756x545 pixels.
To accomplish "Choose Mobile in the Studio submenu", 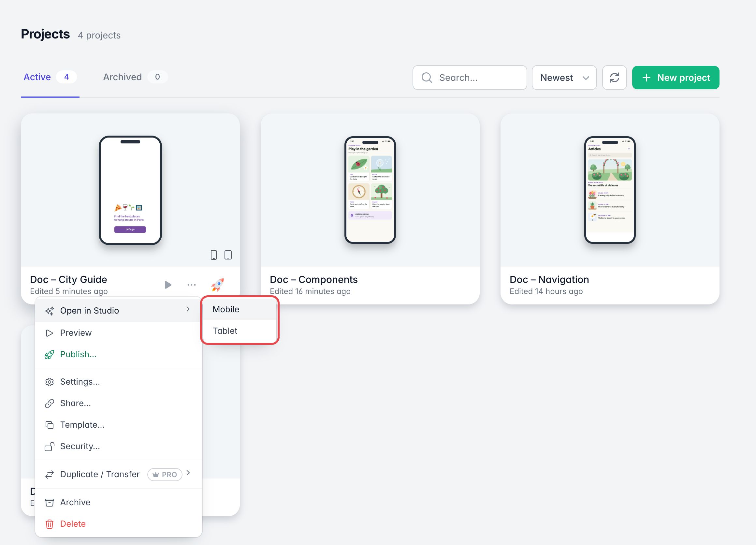I will tap(240, 309).
